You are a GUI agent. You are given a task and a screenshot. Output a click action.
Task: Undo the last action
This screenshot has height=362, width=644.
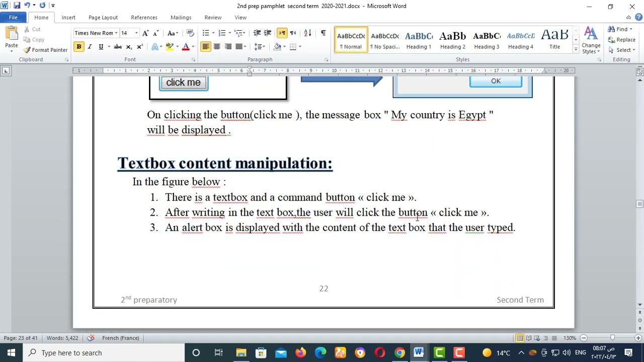[27, 6]
